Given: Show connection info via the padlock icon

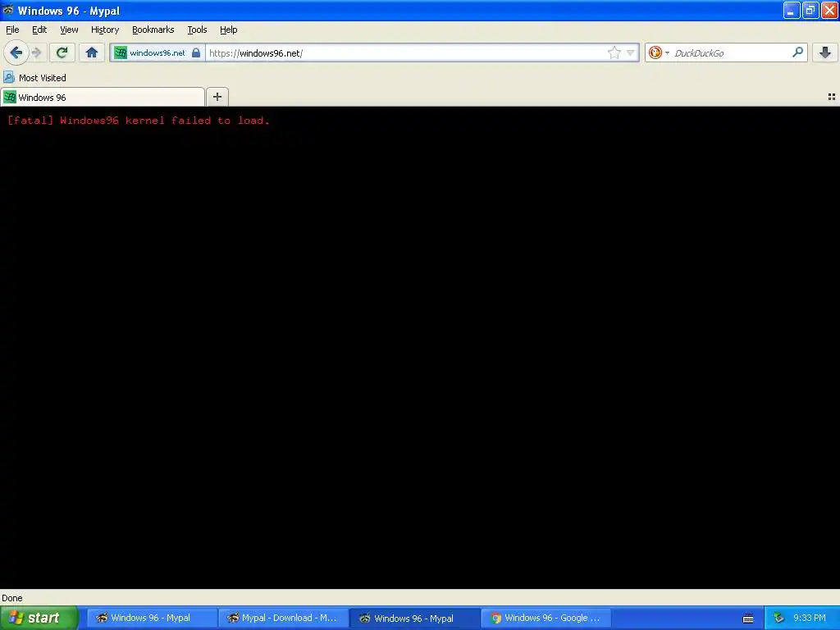Looking at the screenshot, I should 196,52.
